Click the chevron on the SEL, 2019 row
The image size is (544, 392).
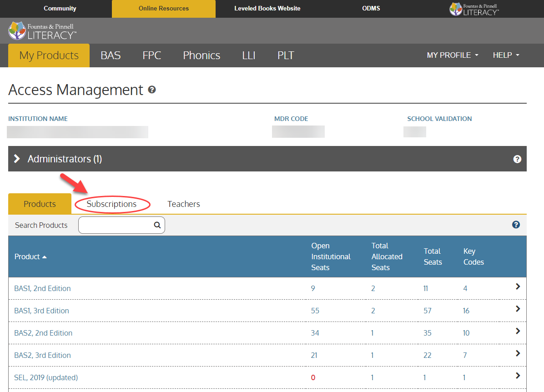518,376
